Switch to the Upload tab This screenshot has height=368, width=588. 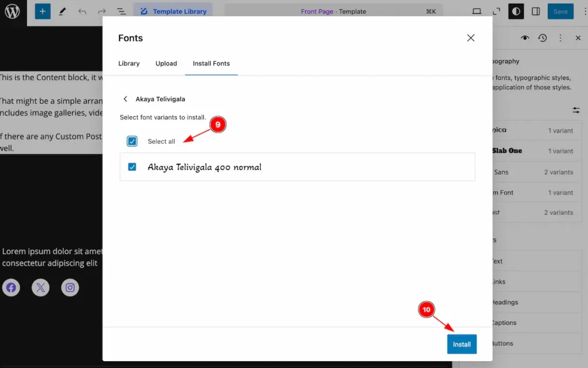[166, 64]
